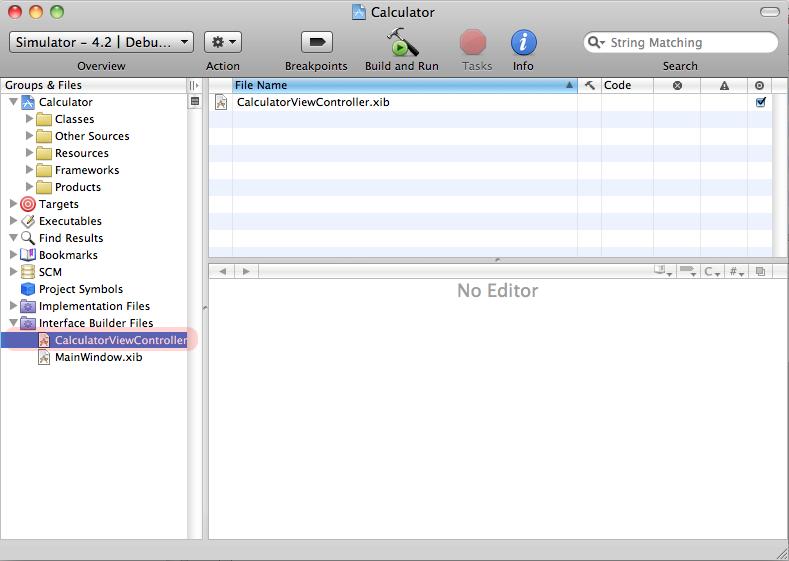Select the Targets bullseye icon
Screen dimensions: 789x561
(x=28, y=204)
